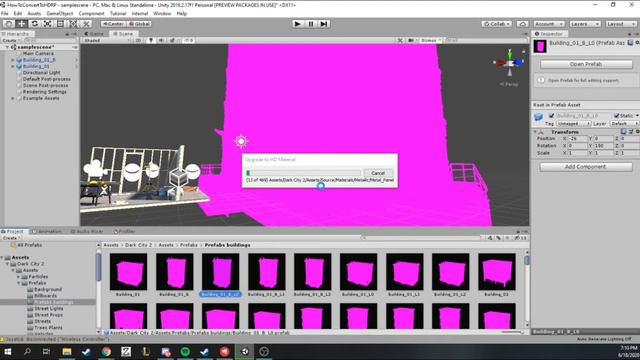
Task: Toggle the Static checkbox in Inspector
Action: point(616,116)
